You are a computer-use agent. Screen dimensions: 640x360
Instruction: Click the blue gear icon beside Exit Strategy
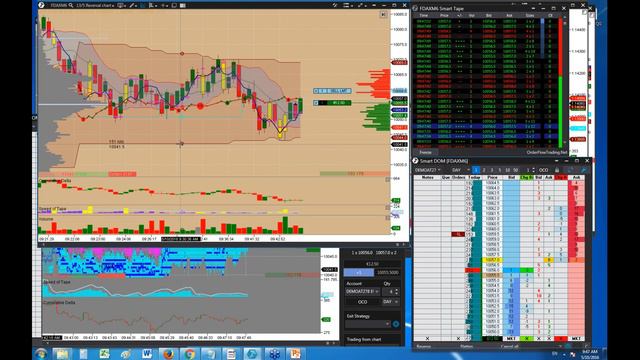pyautogui.click(x=396, y=324)
